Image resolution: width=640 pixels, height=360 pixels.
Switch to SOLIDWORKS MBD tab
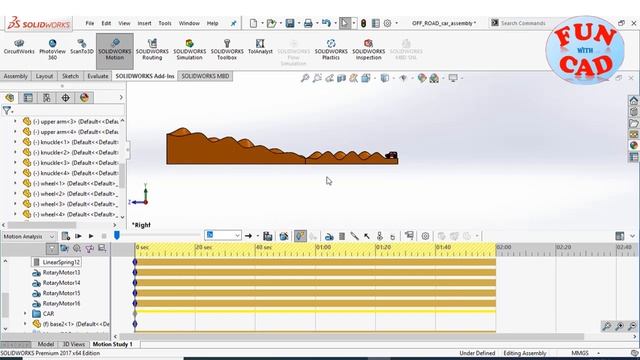point(205,76)
